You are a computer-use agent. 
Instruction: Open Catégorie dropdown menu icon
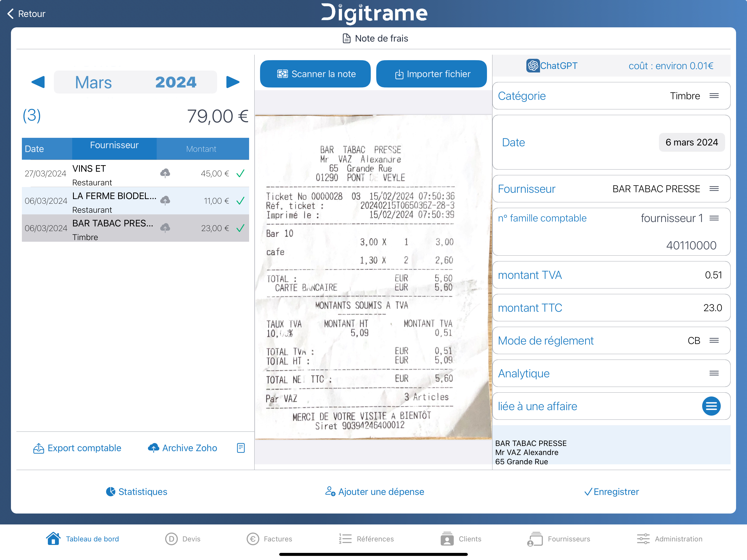(714, 96)
